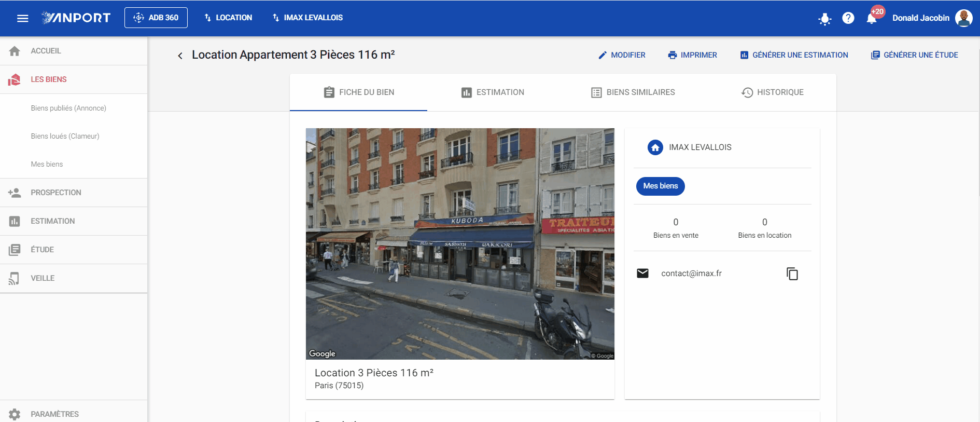Click the IMAX LEVALLOIS agency name
Screen dimensions: 980x422
[x=700, y=147]
